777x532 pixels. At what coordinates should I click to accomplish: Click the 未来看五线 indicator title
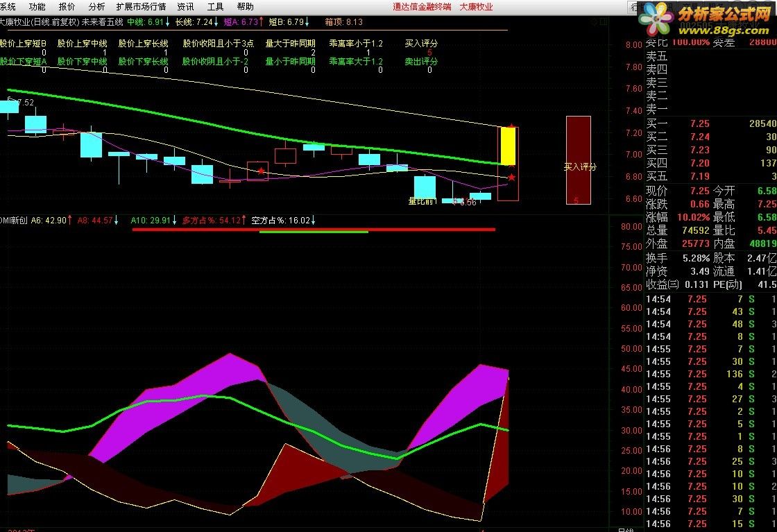[x=102, y=22]
